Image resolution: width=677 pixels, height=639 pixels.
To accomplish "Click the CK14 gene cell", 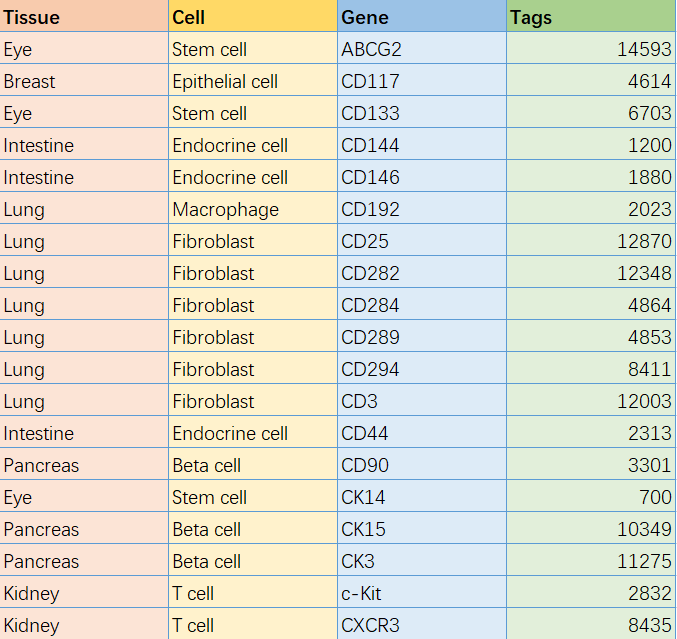I will (422, 496).
